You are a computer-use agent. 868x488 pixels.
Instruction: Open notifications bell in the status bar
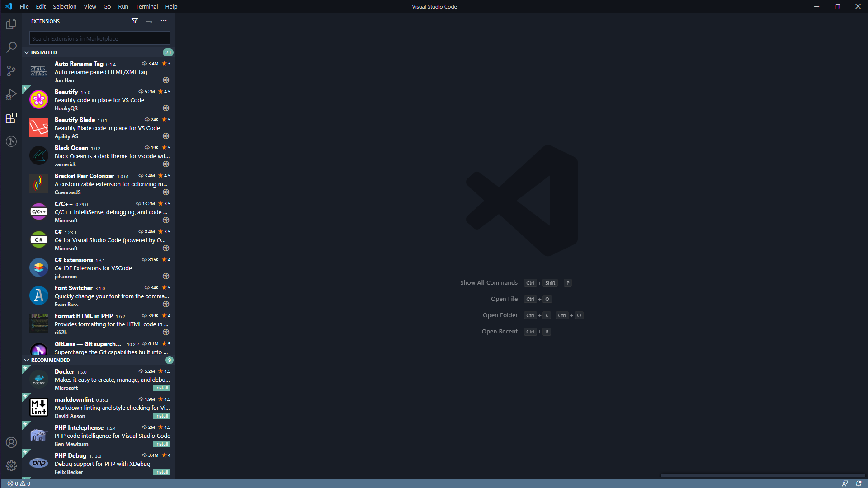(859, 483)
